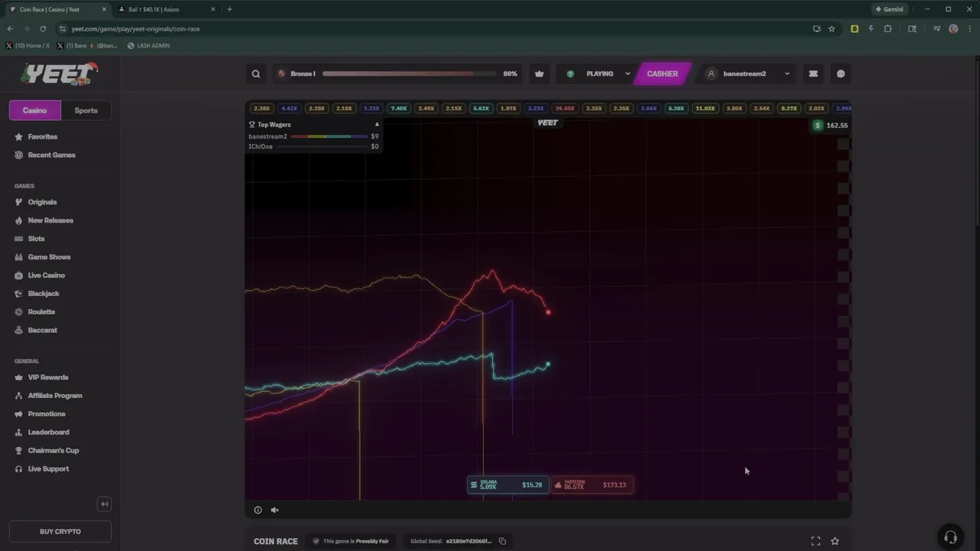Click the Provably Fair badge
980x551 pixels.
tap(351, 541)
